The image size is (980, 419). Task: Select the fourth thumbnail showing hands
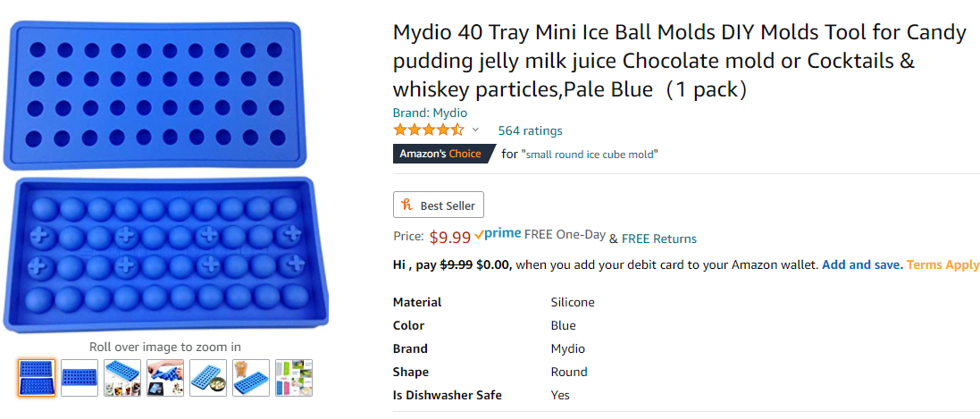click(165, 378)
